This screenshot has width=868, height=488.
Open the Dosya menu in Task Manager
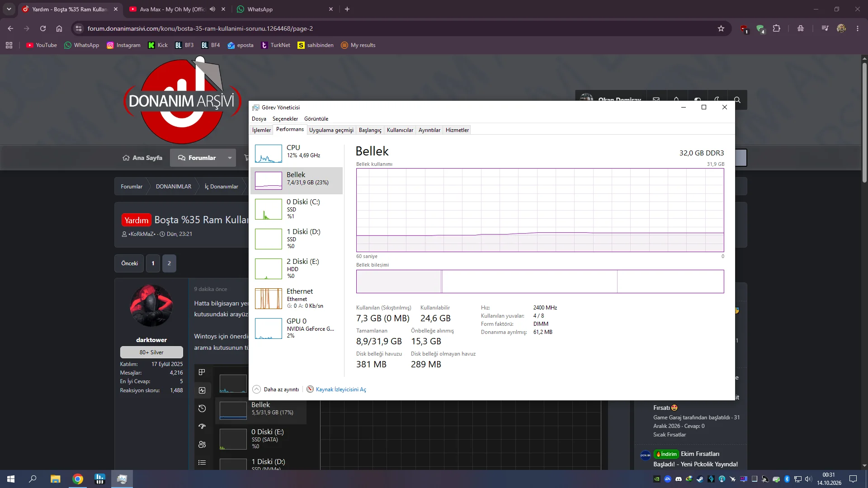tap(259, 119)
